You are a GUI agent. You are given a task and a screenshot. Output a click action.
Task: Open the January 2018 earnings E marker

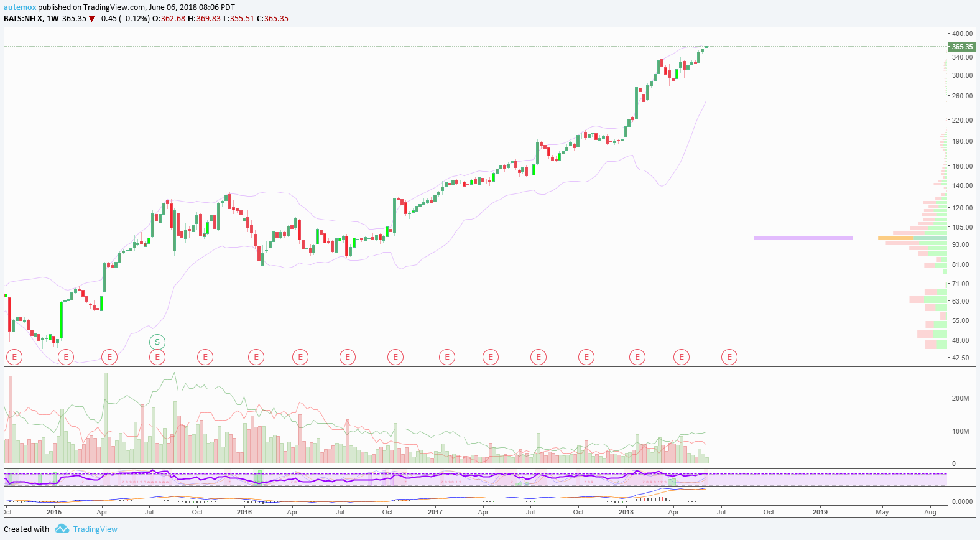(x=637, y=357)
